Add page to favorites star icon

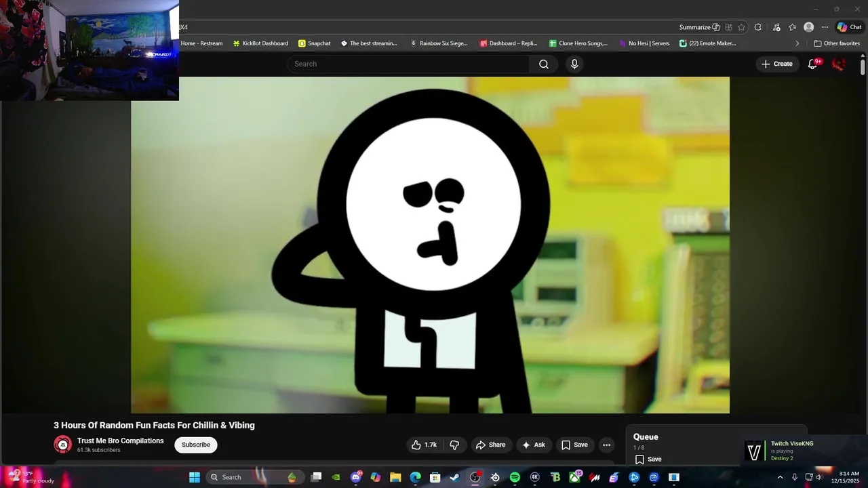[x=741, y=27]
